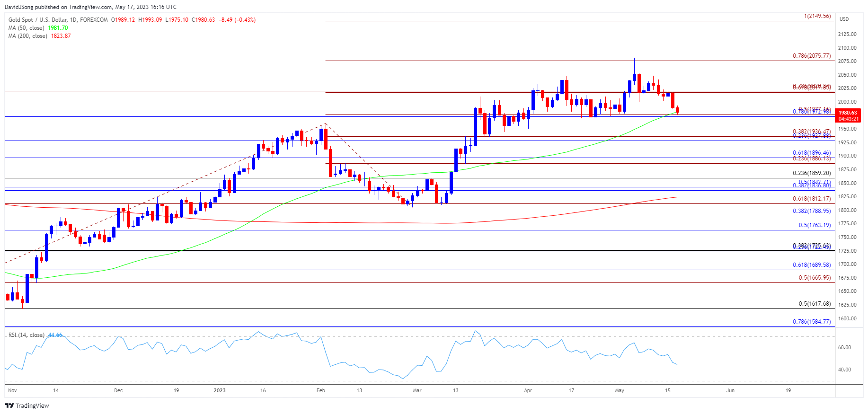Click the 0.5(1617.68) Fibonacci label

[x=814, y=304]
